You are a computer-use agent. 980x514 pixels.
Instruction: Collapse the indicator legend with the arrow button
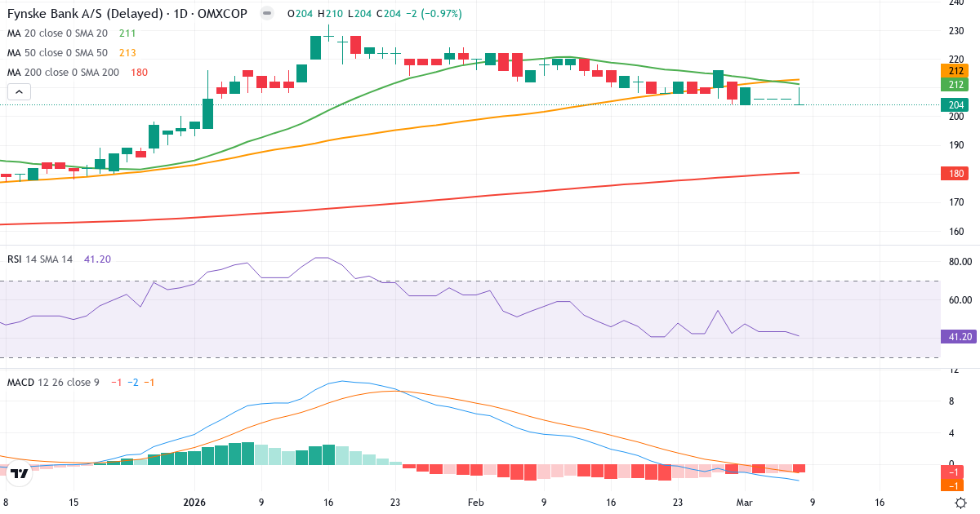pos(18,91)
